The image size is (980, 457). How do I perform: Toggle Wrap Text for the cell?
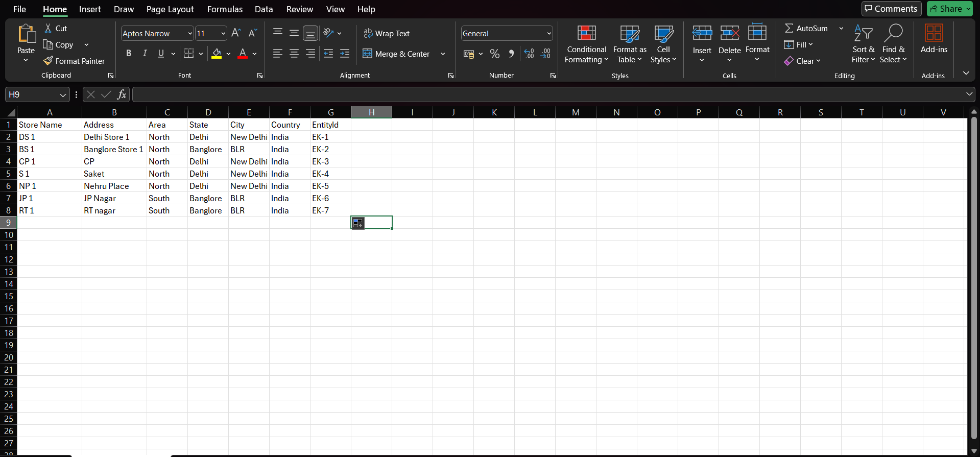click(x=387, y=33)
